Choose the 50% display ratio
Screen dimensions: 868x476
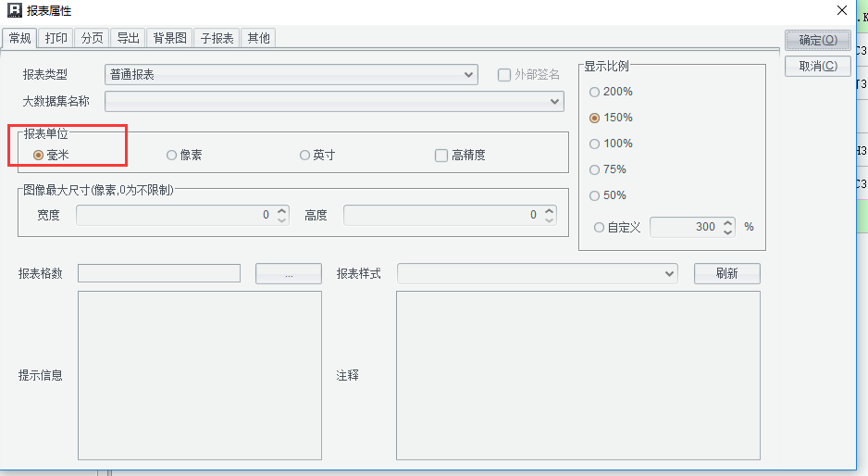pos(594,195)
